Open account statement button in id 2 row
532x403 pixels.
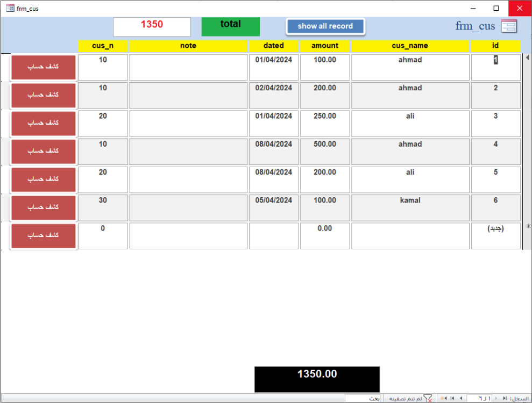pos(44,95)
